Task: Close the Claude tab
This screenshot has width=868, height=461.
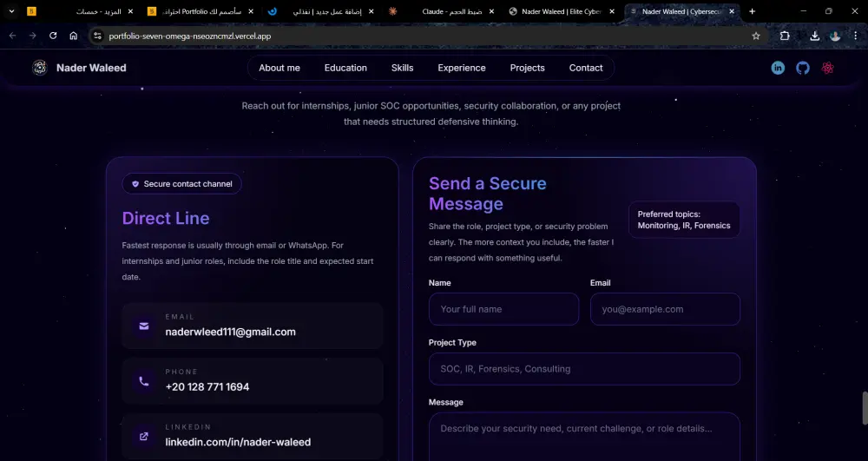Action: click(x=491, y=11)
